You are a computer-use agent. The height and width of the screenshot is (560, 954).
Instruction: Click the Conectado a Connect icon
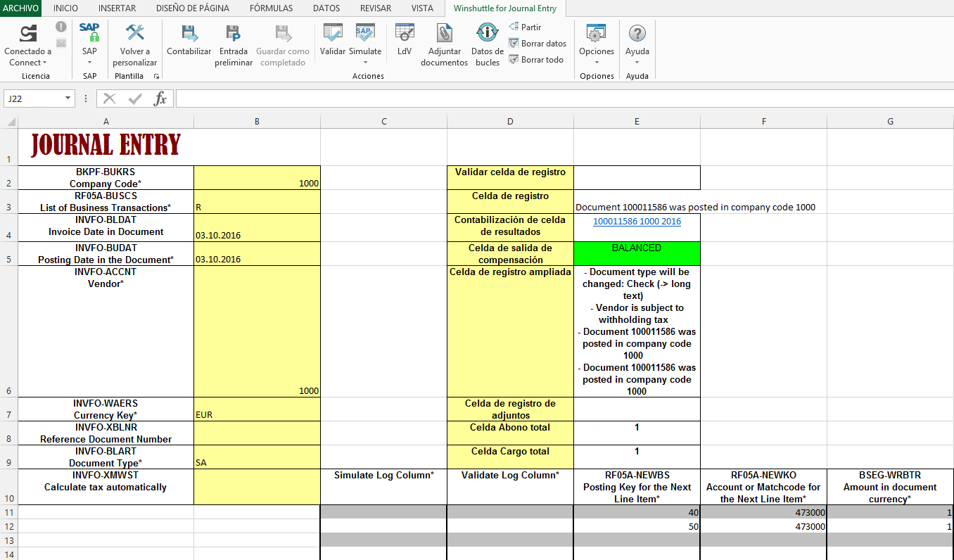click(x=28, y=33)
